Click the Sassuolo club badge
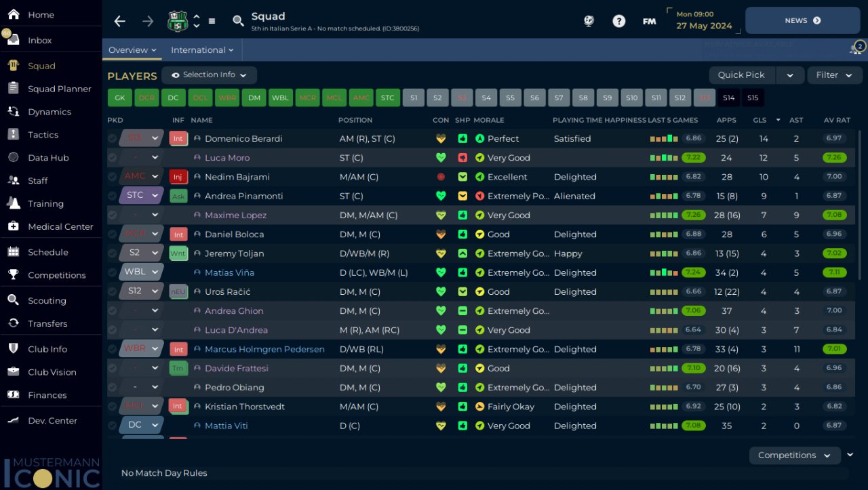This screenshot has width=868, height=490. point(177,21)
